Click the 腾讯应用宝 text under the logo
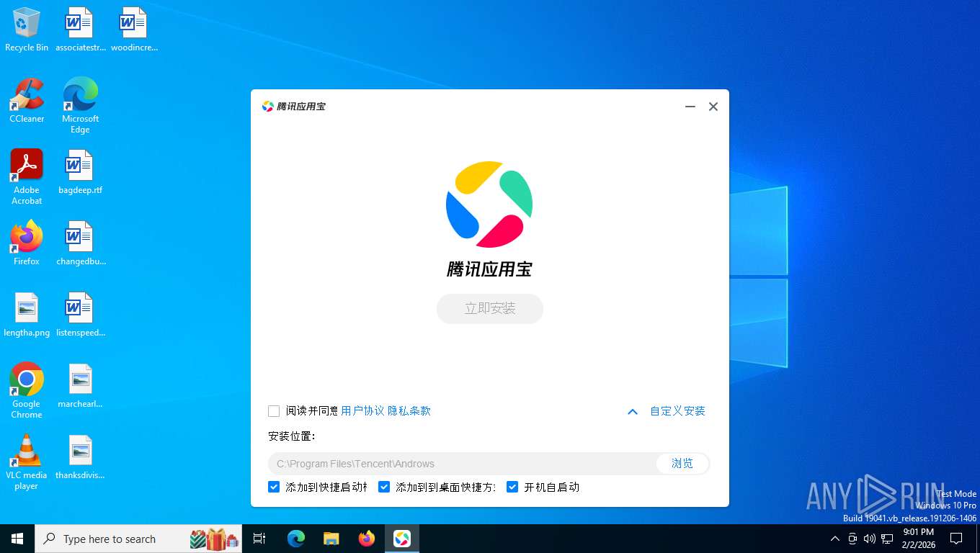 point(489,269)
